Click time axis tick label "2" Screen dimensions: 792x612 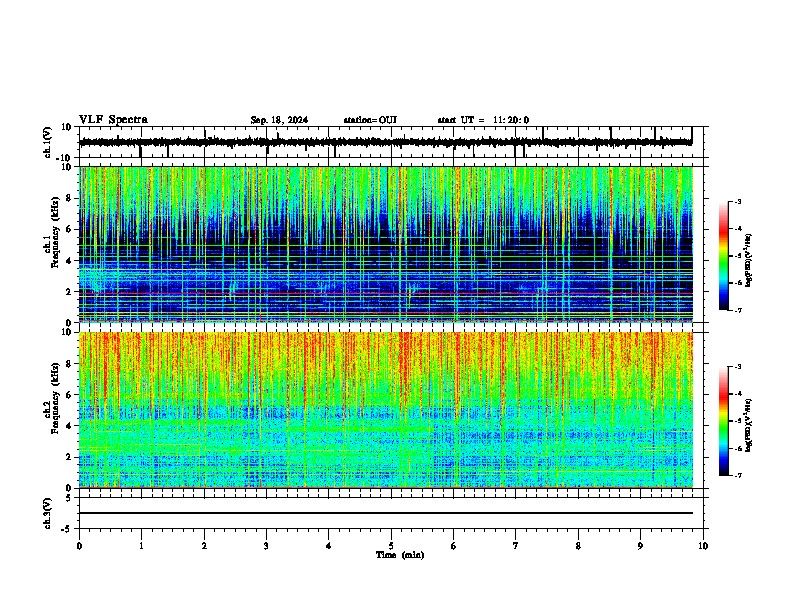pos(204,546)
